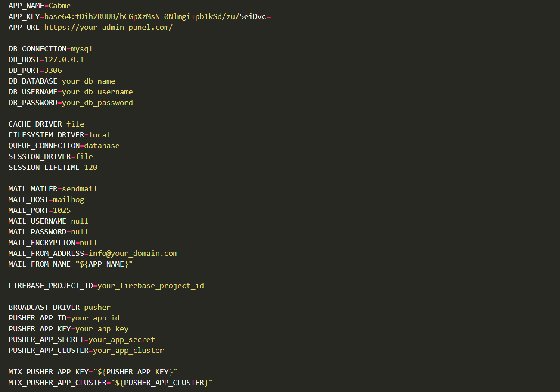Image resolution: width=560 pixels, height=392 pixels.
Task: Click the BROADCAST_DRIVER pusher value
Action: (97, 308)
